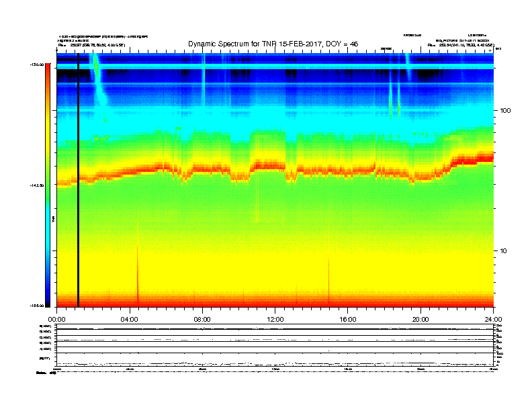Click the small '00:00' label under the lower panel

pos(56,369)
